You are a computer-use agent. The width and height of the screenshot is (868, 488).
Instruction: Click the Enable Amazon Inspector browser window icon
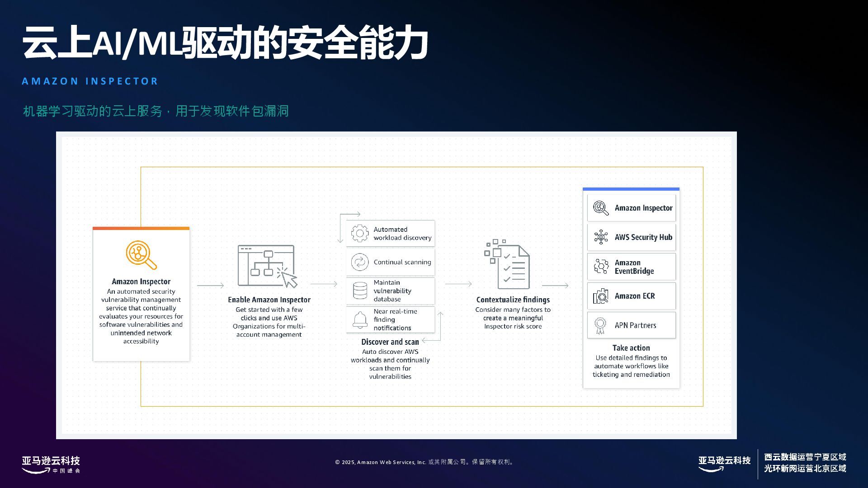coord(268,266)
